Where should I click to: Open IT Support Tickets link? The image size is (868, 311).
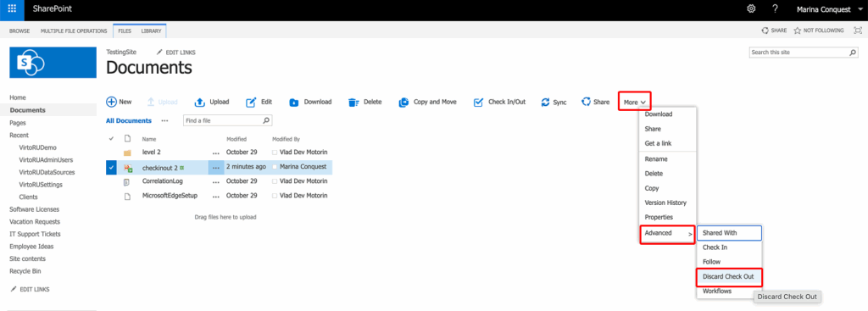[35, 234]
